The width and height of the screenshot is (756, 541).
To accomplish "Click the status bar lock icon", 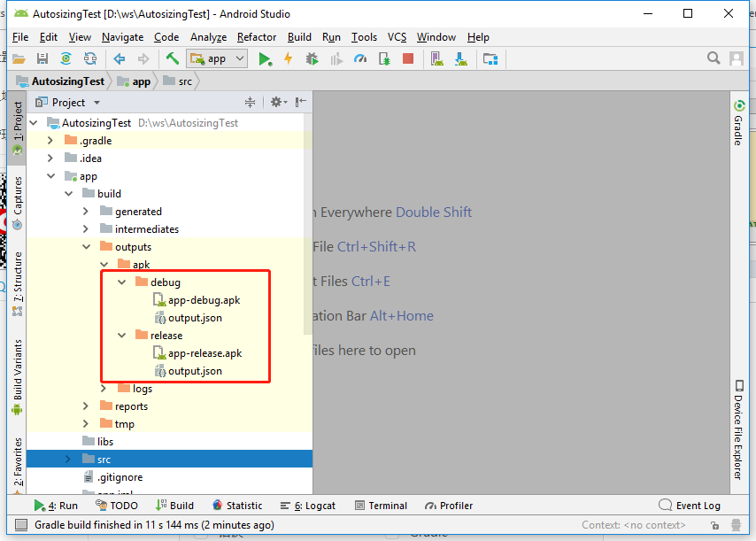I will coord(715,525).
